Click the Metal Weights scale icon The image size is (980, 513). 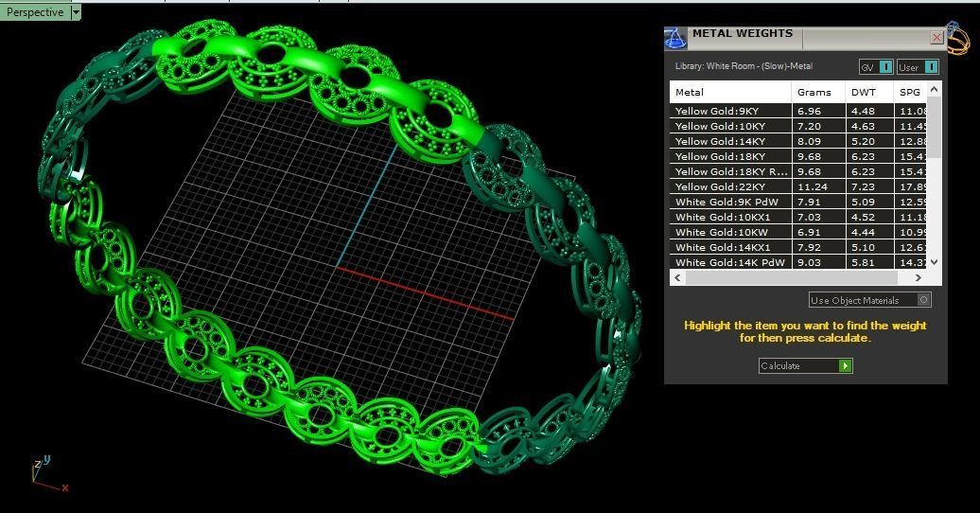click(675, 39)
